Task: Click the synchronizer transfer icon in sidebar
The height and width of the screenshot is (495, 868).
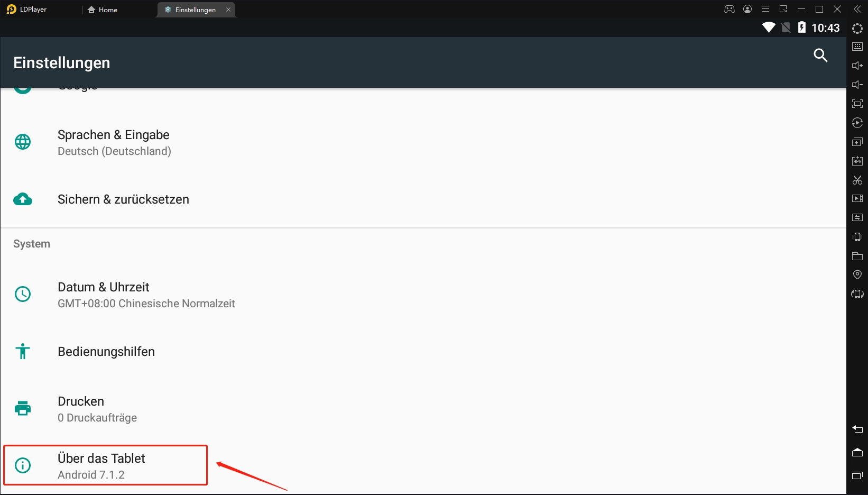Action: coord(857,217)
